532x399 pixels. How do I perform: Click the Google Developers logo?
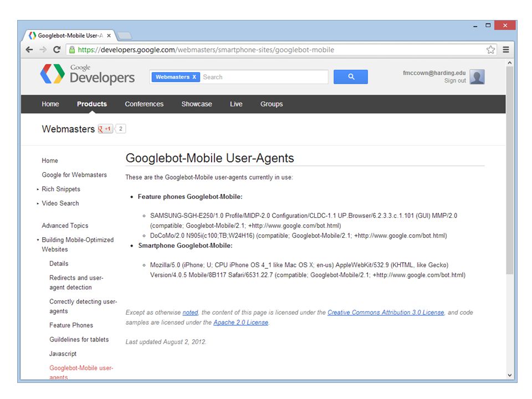(87, 74)
